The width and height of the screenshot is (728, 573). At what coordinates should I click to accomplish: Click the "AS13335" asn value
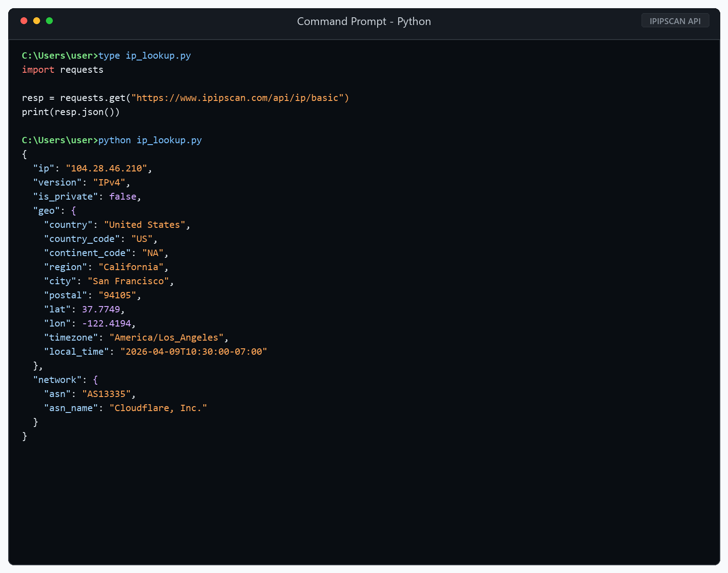point(106,394)
